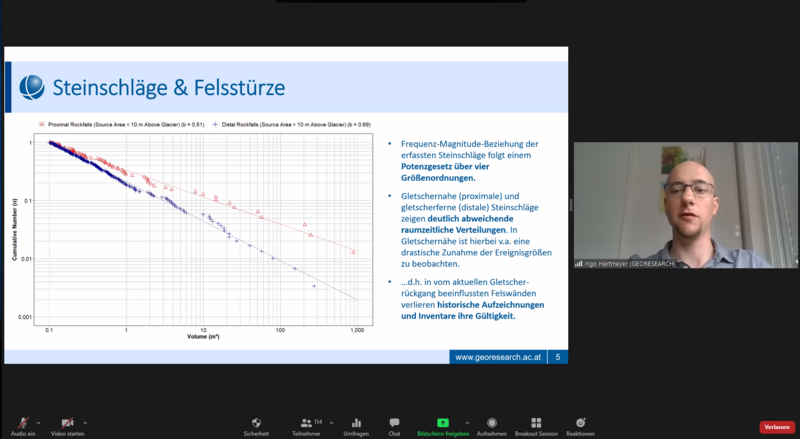The height and width of the screenshot is (439, 800).
Task: Open Breakout Session rooms
Action: (536, 423)
